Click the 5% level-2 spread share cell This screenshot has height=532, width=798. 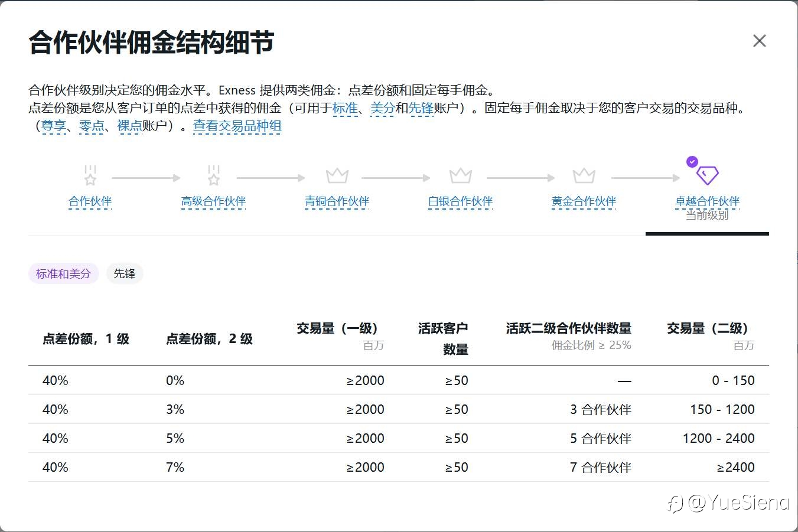tap(175, 438)
